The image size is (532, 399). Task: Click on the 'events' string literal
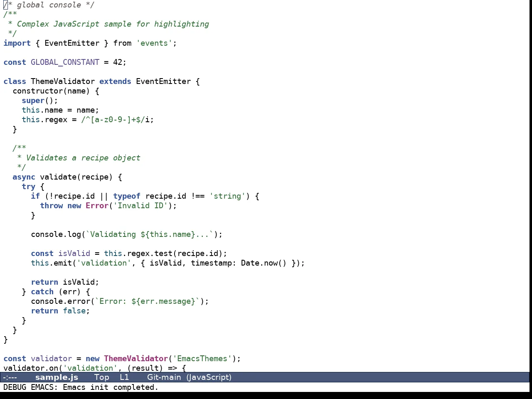[x=154, y=43]
